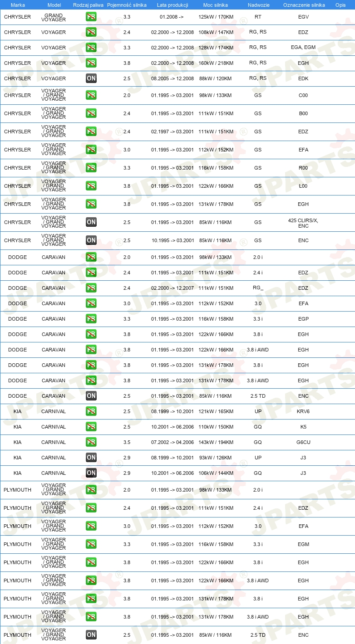Click the '02.2000 -> 12.2007' date cell
Image resolution: width=355 pixels, height=644 pixels.
[173, 288]
